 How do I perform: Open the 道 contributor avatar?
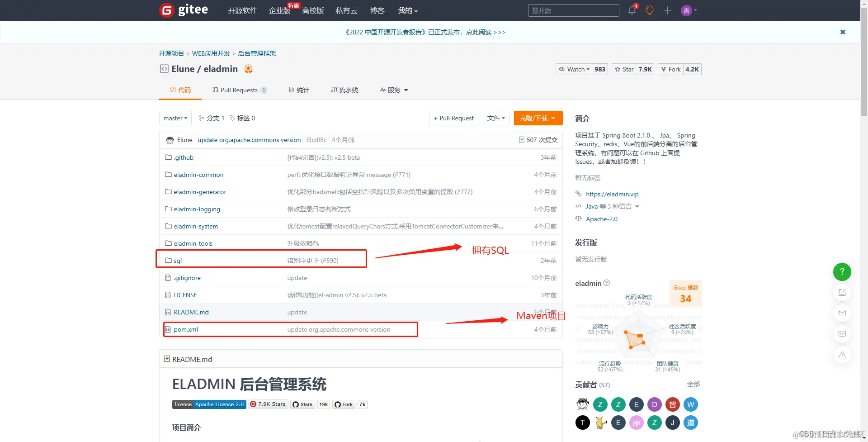[x=690, y=423]
